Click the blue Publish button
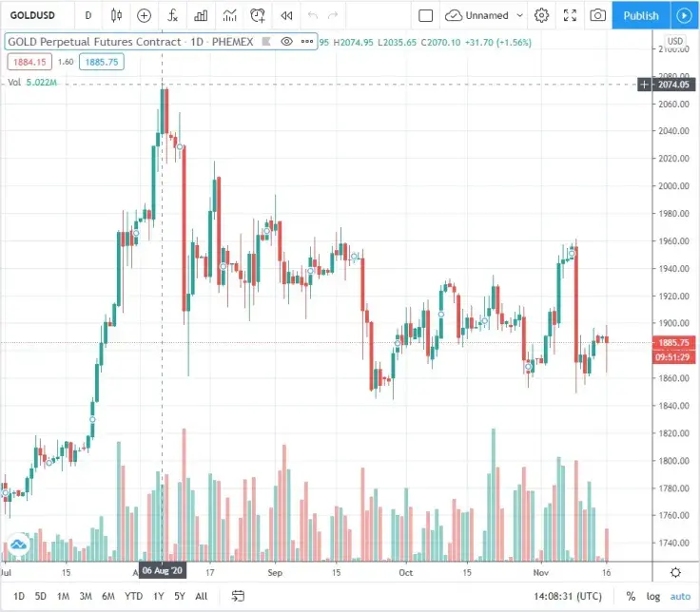This screenshot has height=612, width=700. coord(641,15)
